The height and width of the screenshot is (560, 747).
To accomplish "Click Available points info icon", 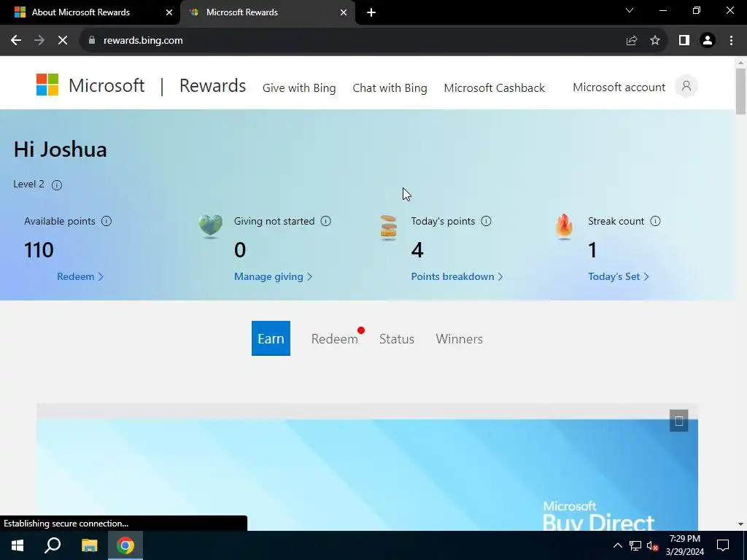I will 107,221.
